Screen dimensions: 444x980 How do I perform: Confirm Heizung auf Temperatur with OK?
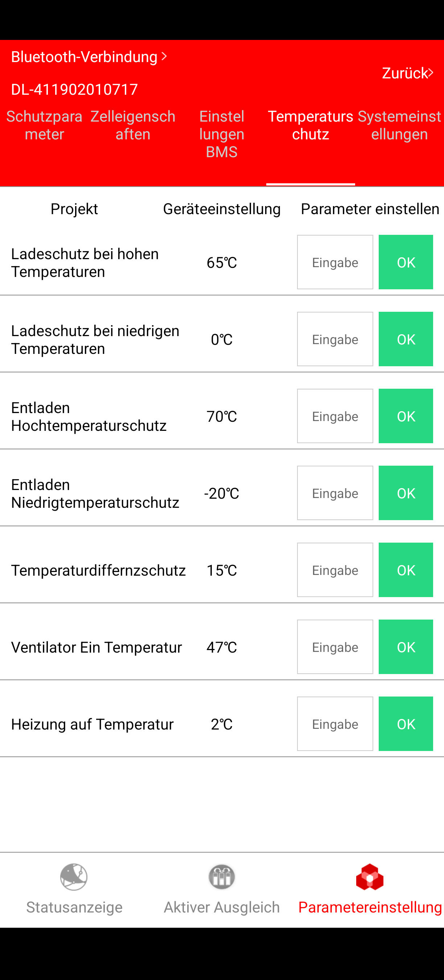(x=406, y=724)
